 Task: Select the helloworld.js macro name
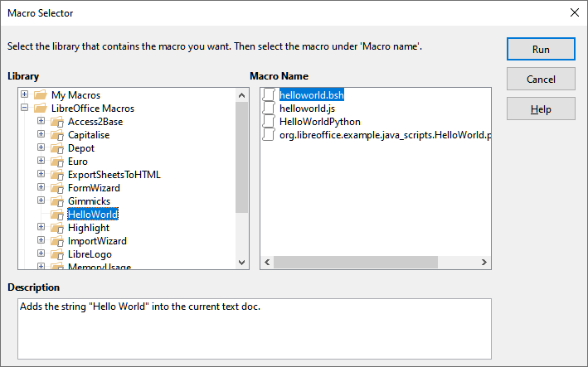(x=307, y=109)
